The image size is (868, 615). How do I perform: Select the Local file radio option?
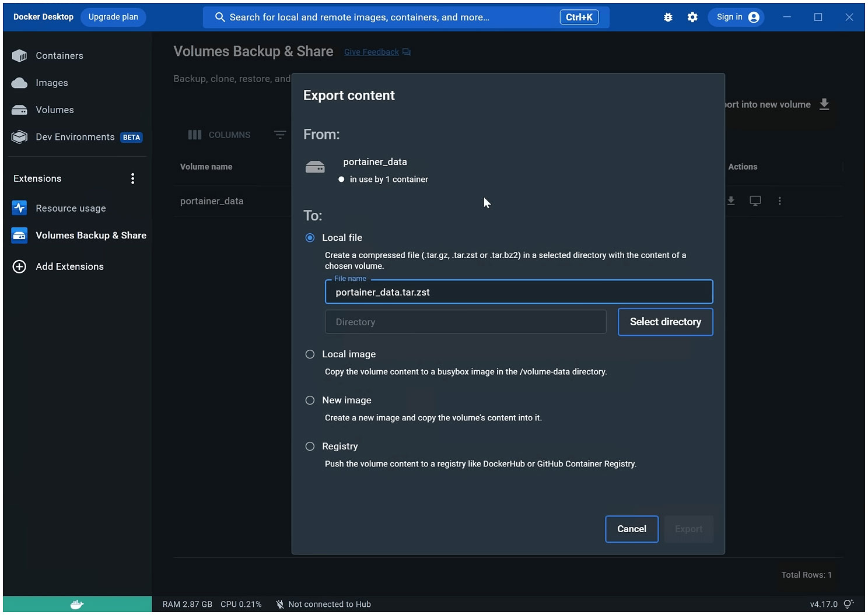coord(310,238)
